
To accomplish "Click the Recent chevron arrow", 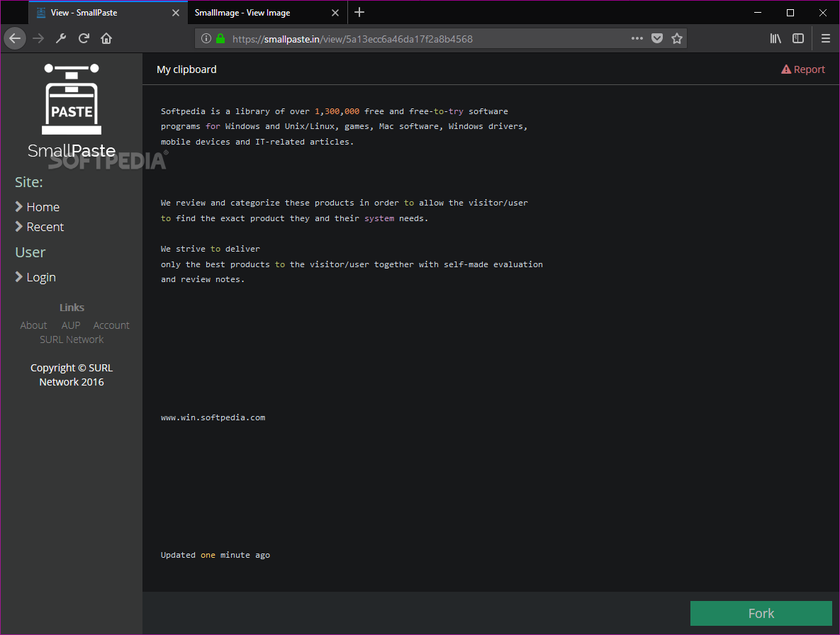I will [18, 227].
